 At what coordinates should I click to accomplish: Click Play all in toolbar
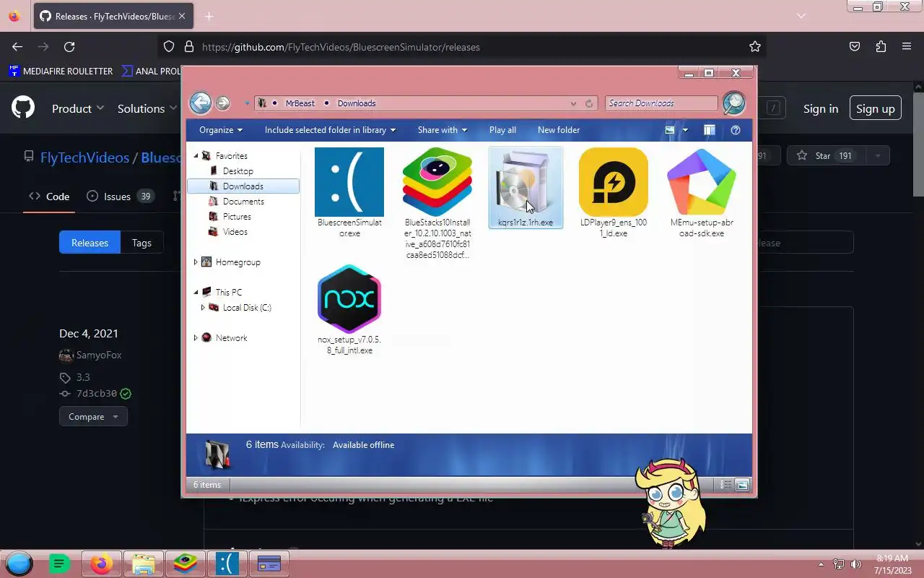[x=502, y=130]
